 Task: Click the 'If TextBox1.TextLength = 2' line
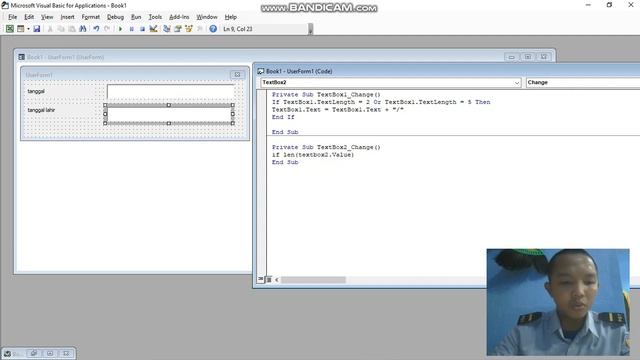(x=381, y=102)
